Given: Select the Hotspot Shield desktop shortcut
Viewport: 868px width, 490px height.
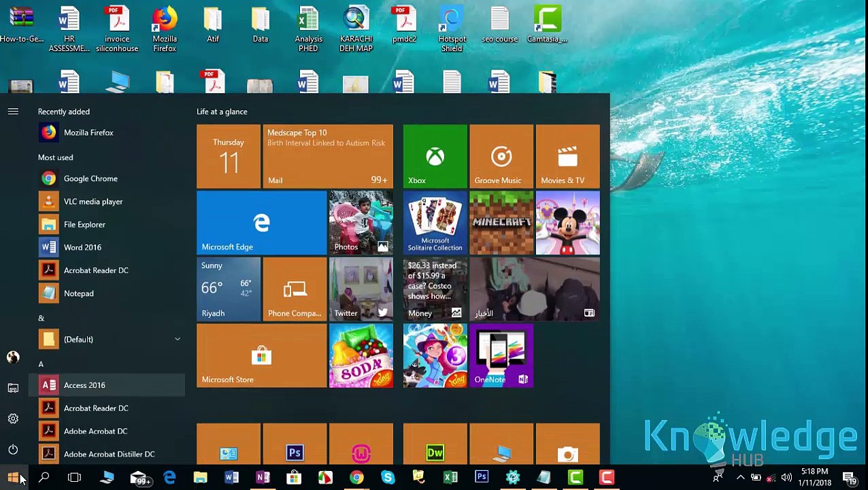Looking at the screenshot, I should click(452, 29).
